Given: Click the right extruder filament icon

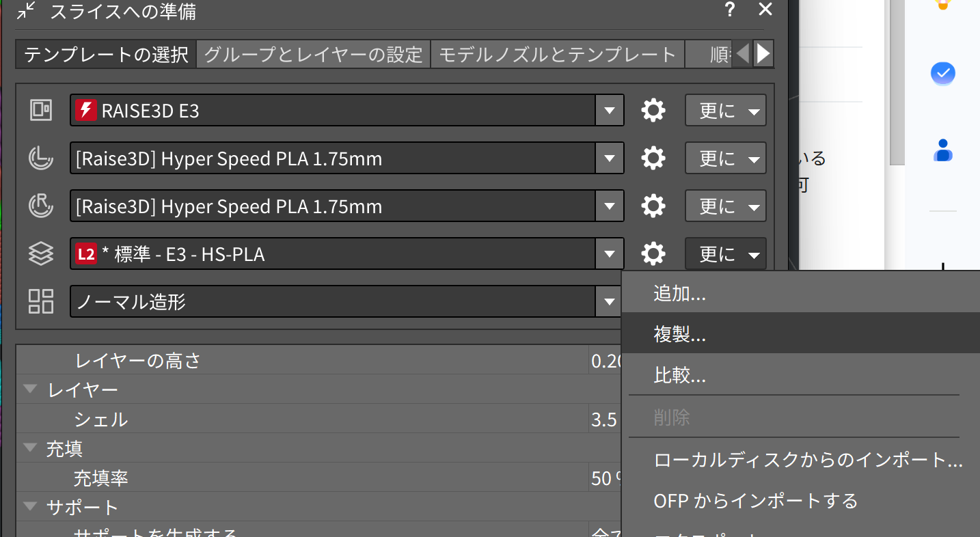Looking at the screenshot, I should (x=41, y=206).
